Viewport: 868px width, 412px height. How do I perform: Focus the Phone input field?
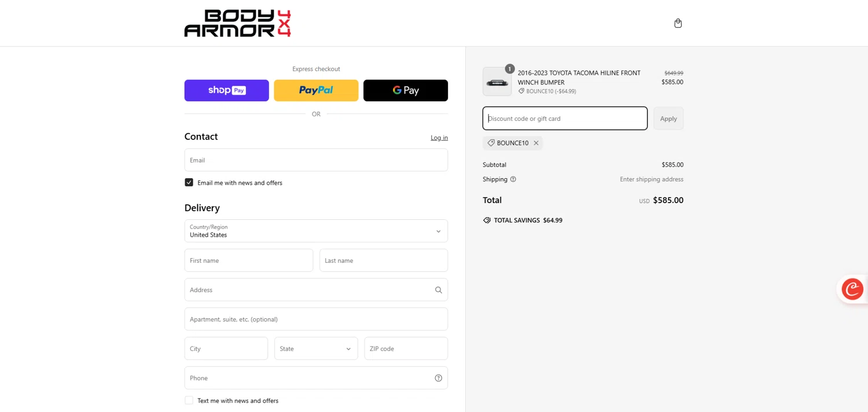pos(316,378)
